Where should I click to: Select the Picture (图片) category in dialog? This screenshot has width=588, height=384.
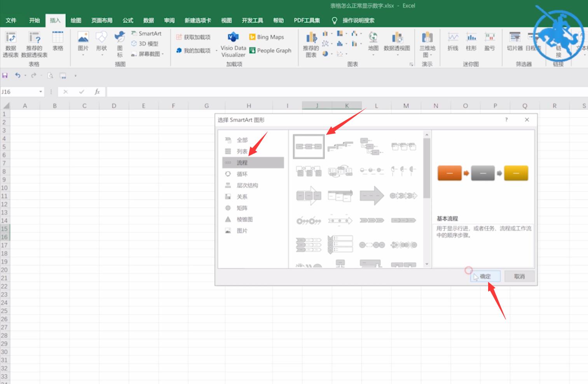(253, 230)
